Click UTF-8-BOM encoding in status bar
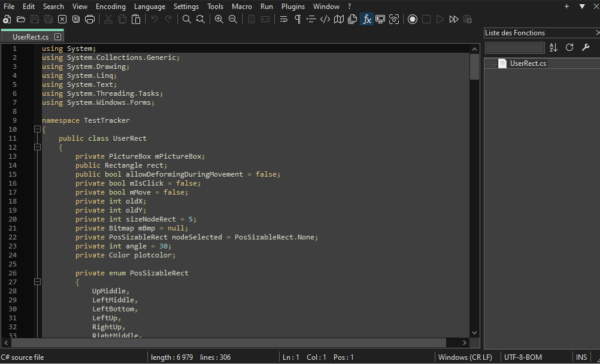The height and width of the screenshot is (364, 600). 523,357
